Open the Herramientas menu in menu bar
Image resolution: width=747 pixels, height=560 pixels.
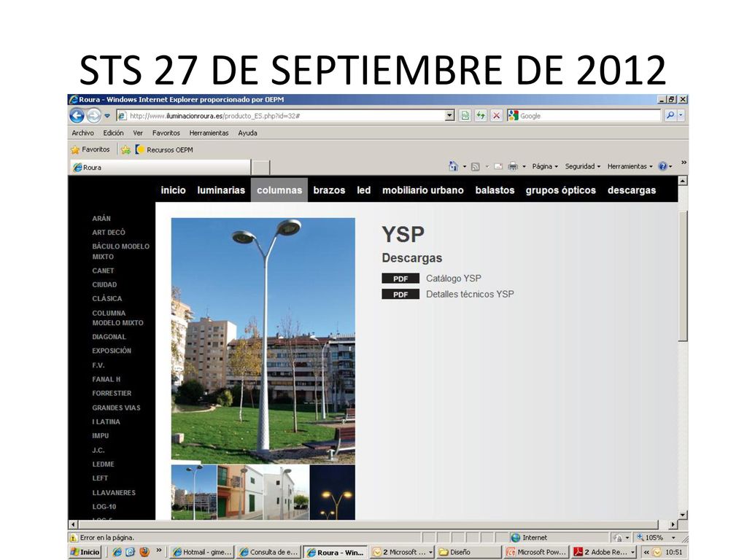[x=209, y=133]
